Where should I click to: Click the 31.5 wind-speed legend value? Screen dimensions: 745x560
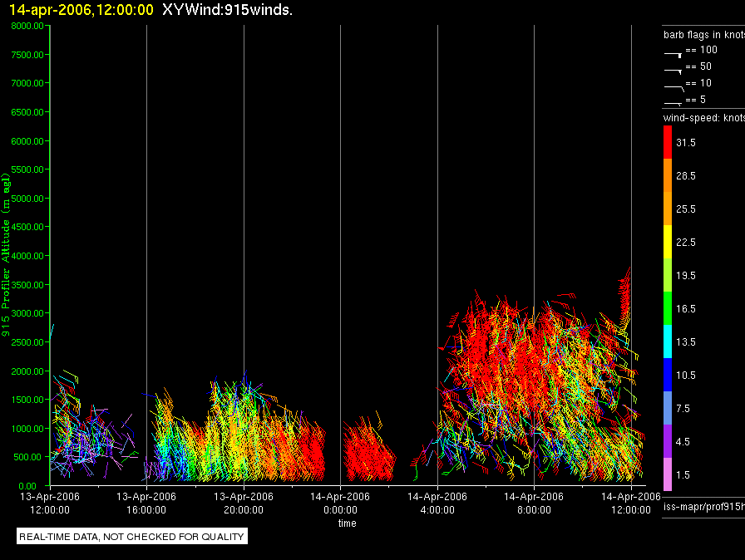pyautogui.click(x=686, y=143)
